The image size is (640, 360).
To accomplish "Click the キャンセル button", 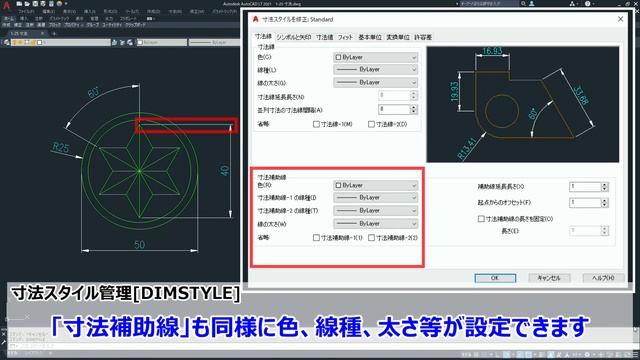I will pyautogui.click(x=549, y=278).
